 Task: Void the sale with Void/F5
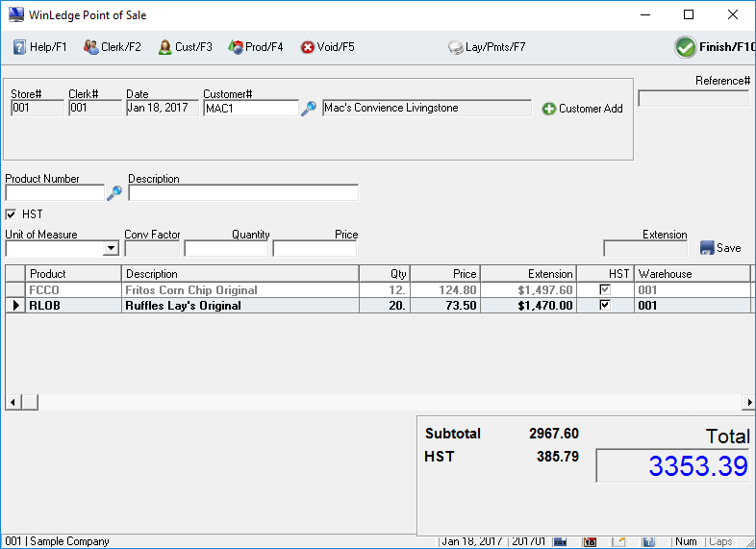click(x=327, y=47)
